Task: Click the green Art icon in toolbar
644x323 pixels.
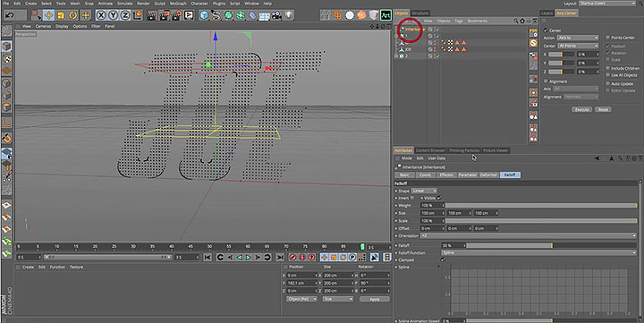Action: click(x=386, y=15)
